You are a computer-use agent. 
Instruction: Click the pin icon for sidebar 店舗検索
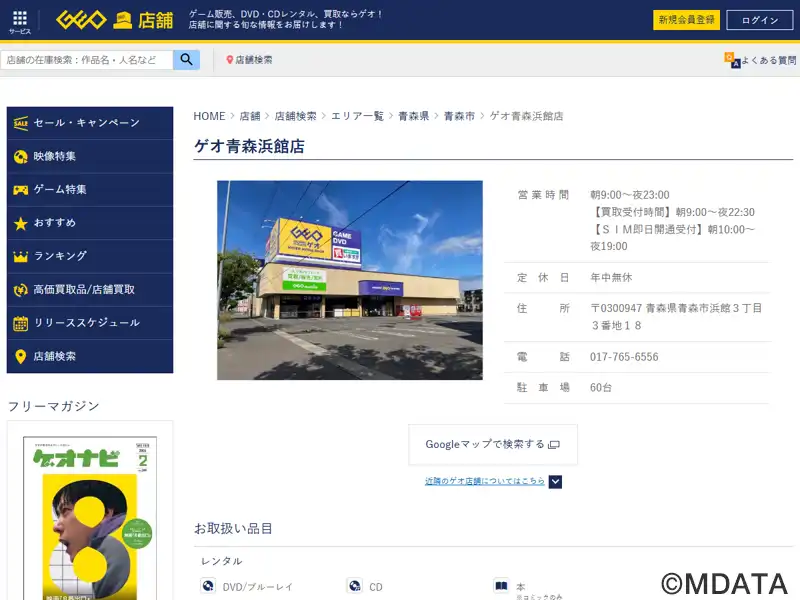pyautogui.click(x=20, y=357)
